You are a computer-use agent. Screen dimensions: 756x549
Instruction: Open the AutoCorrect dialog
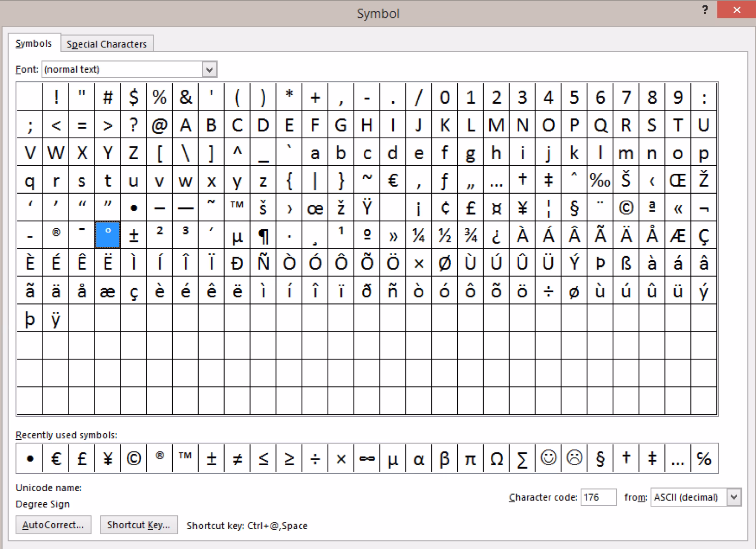click(53, 525)
